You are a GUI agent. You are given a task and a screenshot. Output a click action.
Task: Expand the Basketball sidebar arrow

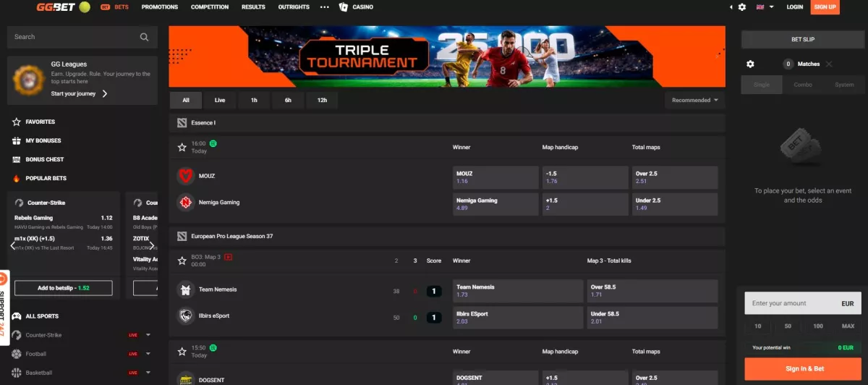(148, 373)
